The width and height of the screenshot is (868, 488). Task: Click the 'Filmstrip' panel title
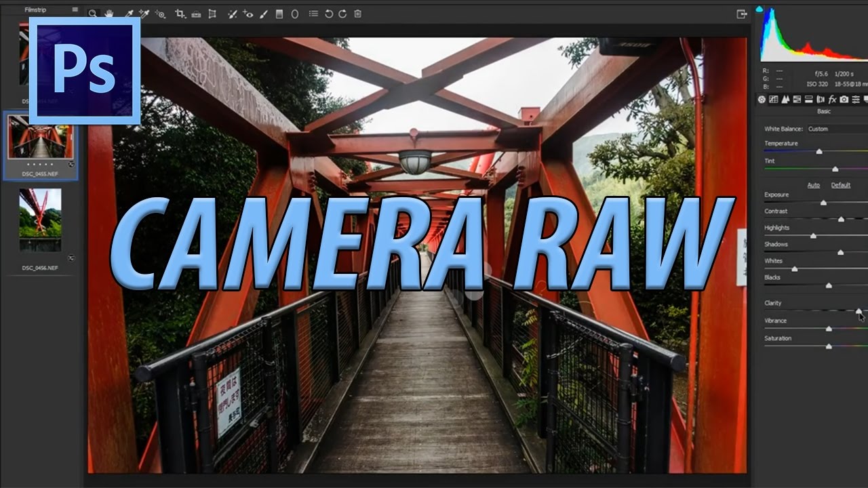35,10
